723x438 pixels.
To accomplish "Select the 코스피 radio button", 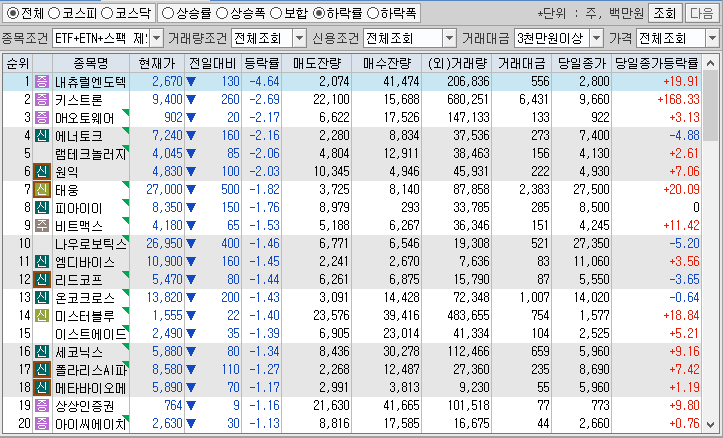I will [54, 13].
